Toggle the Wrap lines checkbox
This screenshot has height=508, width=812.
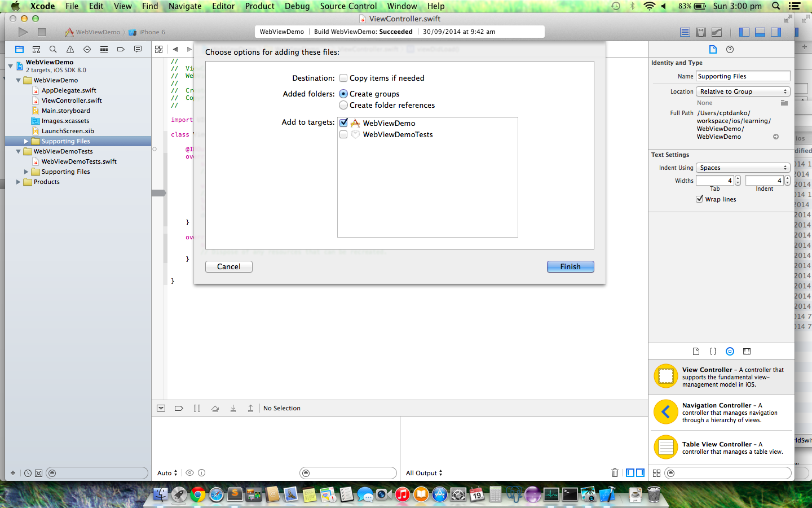[x=699, y=199]
